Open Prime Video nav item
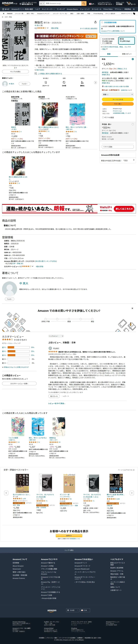 click(108, 9)
